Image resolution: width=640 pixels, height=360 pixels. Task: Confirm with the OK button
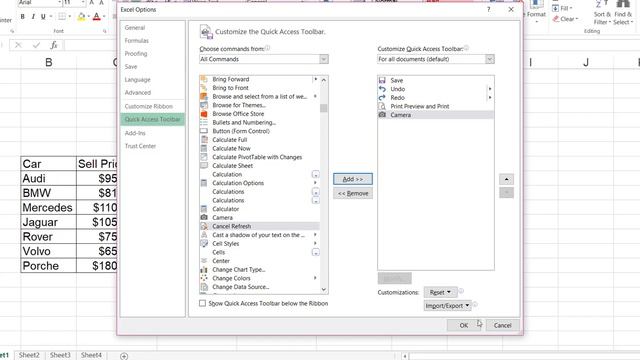click(x=464, y=325)
